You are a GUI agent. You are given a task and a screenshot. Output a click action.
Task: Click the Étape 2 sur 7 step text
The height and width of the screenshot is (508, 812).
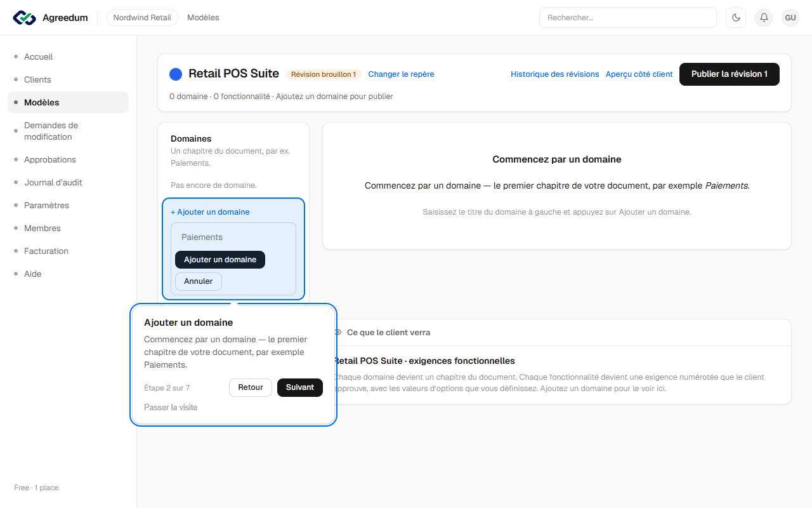[x=167, y=388]
